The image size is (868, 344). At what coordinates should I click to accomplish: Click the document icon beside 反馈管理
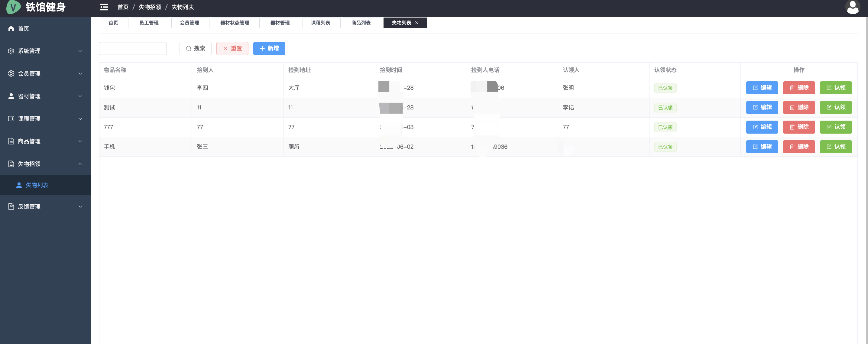tap(11, 206)
